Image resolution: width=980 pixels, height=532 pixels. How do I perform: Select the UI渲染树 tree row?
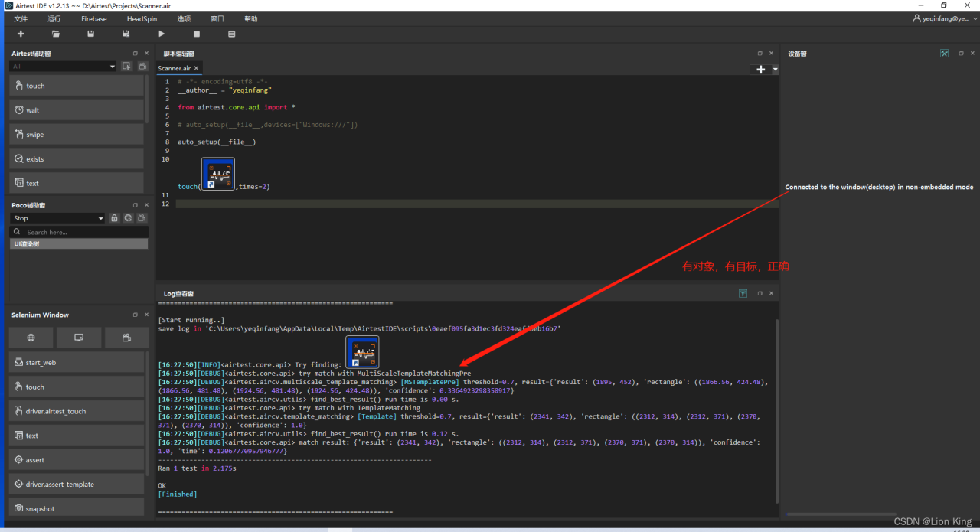pos(79,243)
